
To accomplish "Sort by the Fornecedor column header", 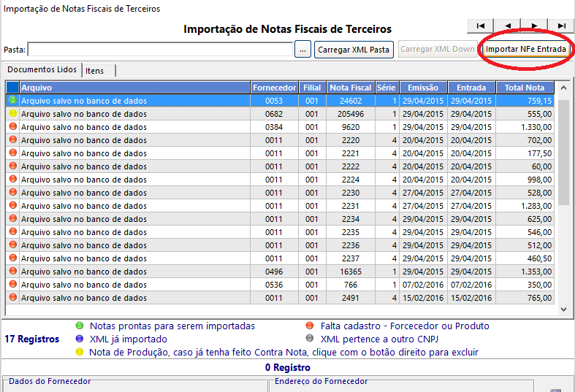I will [x=274, y=88].
